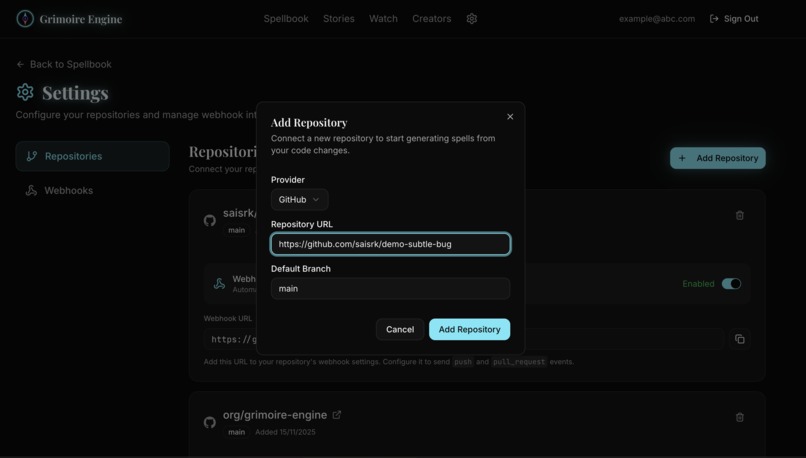This screenshot has height=458, width=806.
Task: Open the Creators nav item
Action: 432,19
